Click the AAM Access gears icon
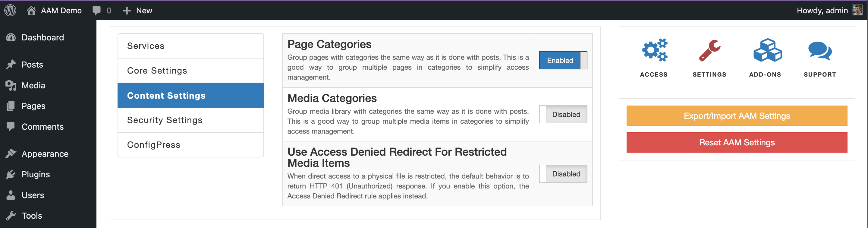868x228 pixels. (654, 50)
